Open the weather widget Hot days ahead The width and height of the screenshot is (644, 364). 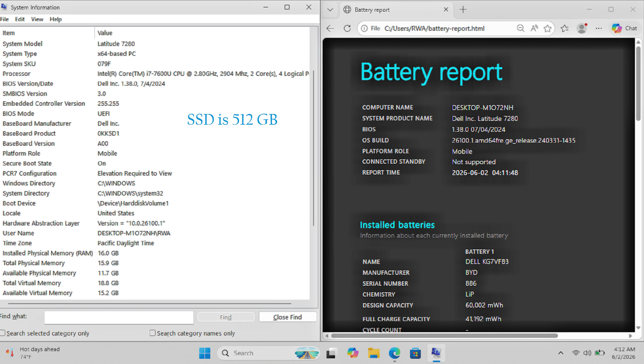[33, 353]
